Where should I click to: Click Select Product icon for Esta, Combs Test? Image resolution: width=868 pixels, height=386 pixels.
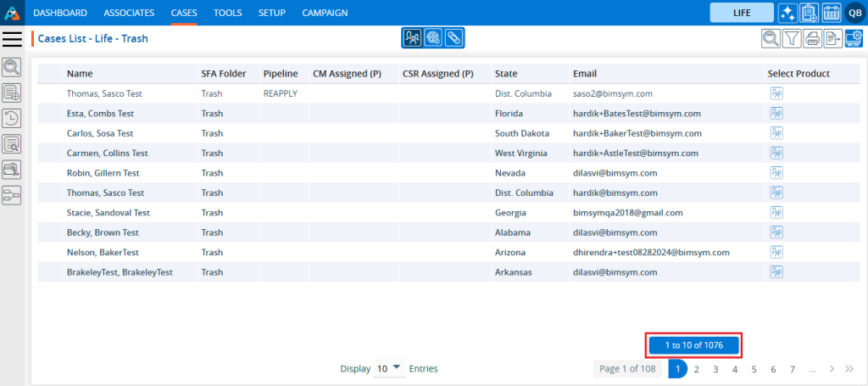776,114
